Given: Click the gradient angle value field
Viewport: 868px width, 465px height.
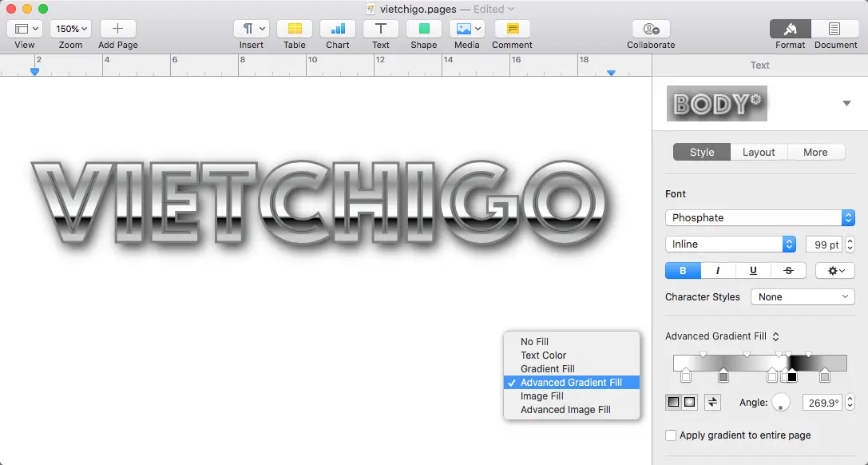Looking at the screenshot, I should tap(821, 403).
